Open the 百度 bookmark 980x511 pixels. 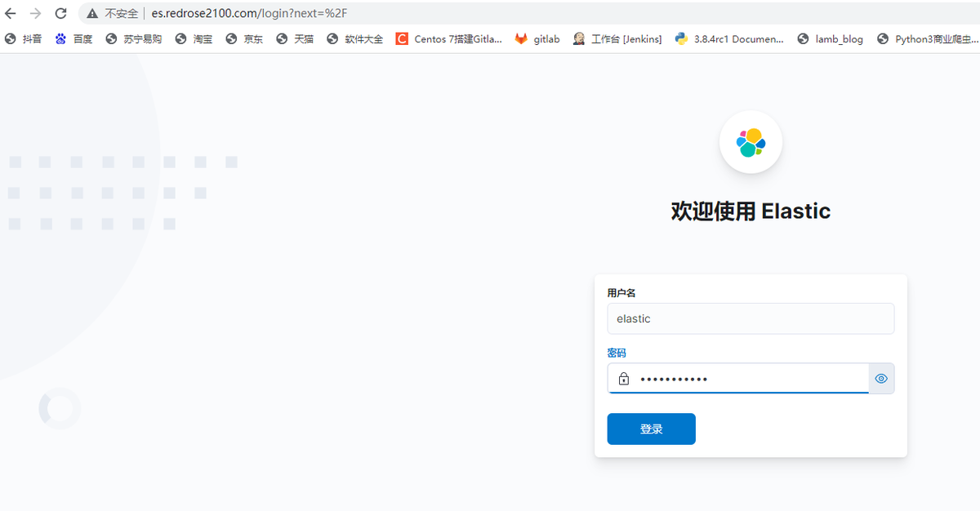point(73,38)
